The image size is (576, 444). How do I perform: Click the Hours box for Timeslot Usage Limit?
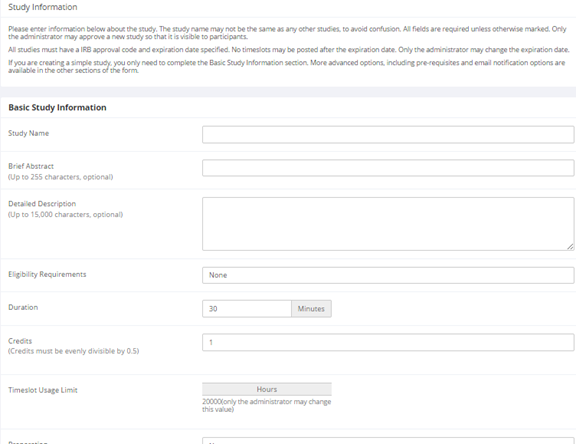[x=267, y=389]
